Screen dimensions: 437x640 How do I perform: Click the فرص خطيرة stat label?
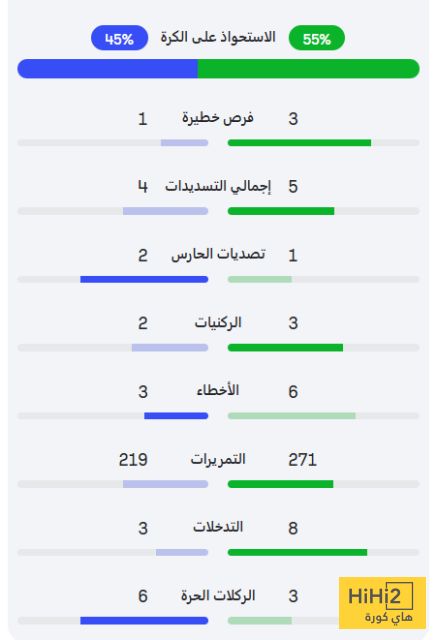[x=218, y=118]
